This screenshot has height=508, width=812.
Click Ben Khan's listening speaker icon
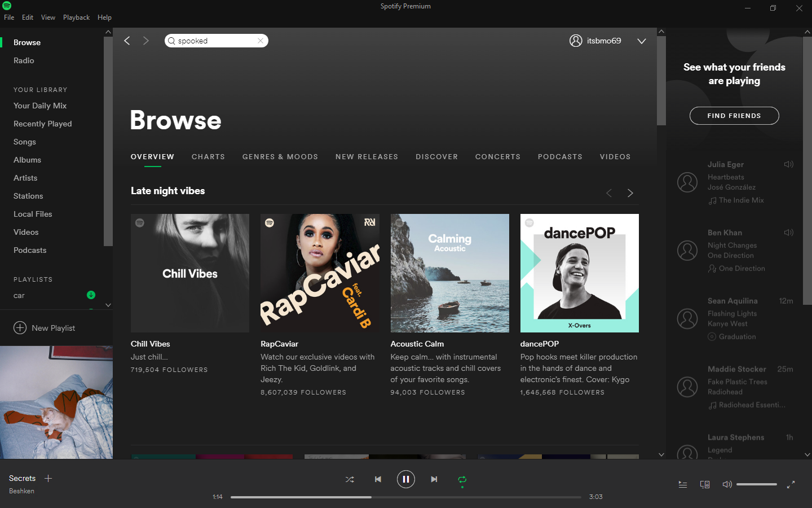click(x=788, y=233)
